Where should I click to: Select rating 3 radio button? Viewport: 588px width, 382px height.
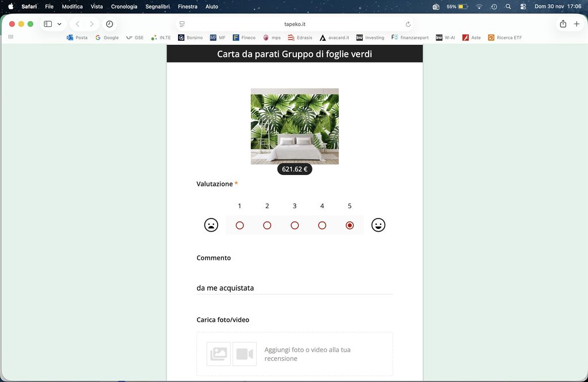[295, 225]
